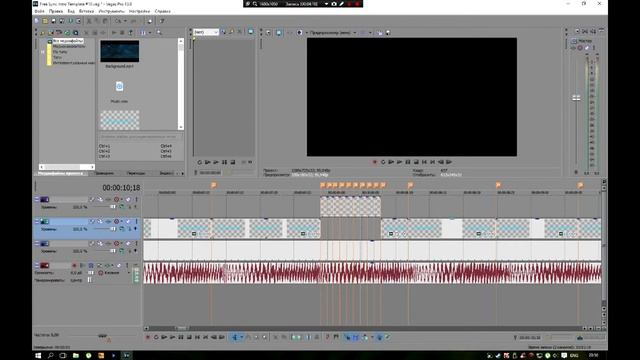Go to start in timeline transport

pyautogui.click(x=197, y=337)
